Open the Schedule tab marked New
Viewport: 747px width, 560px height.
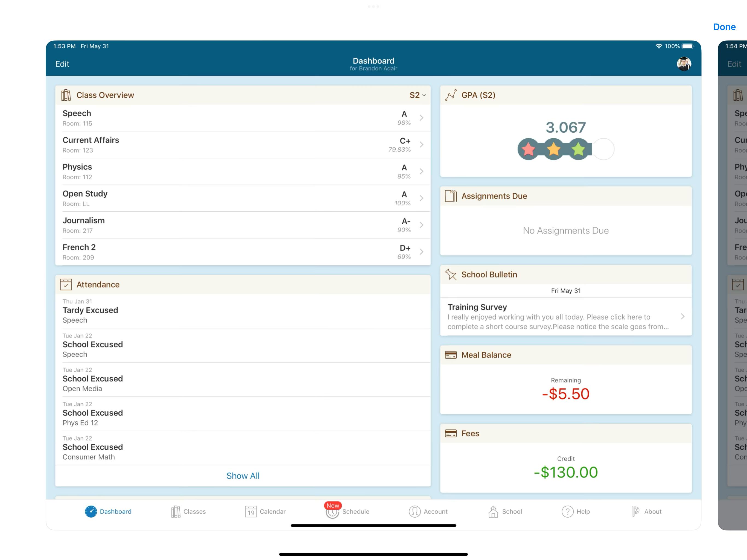click(x=348, y=511)
